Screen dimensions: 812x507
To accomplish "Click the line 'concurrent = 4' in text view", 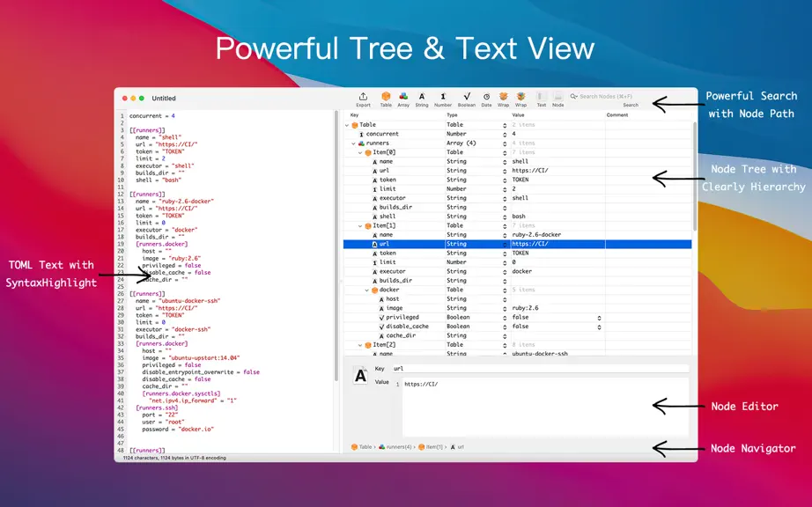I will coord(151,116).
